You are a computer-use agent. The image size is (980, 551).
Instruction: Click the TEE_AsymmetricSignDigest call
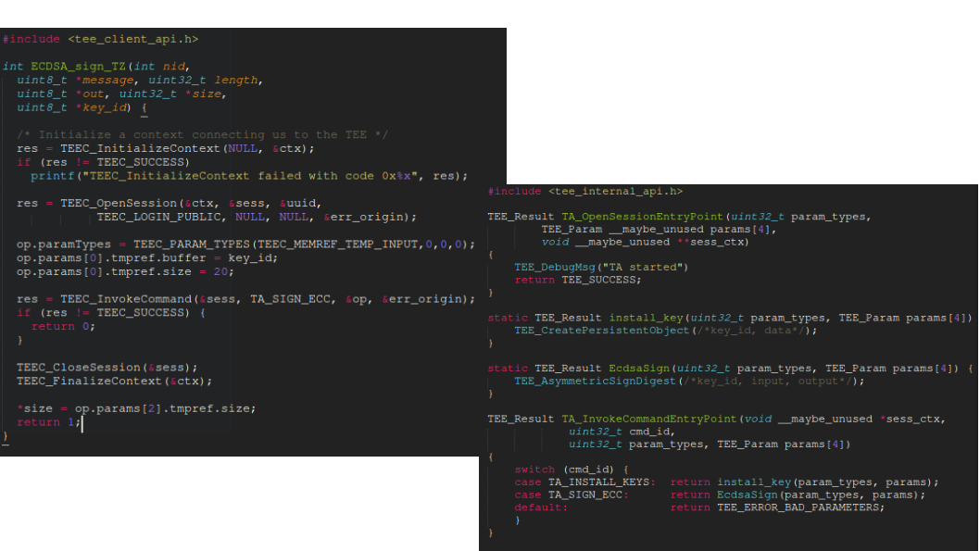click(598, 381)
